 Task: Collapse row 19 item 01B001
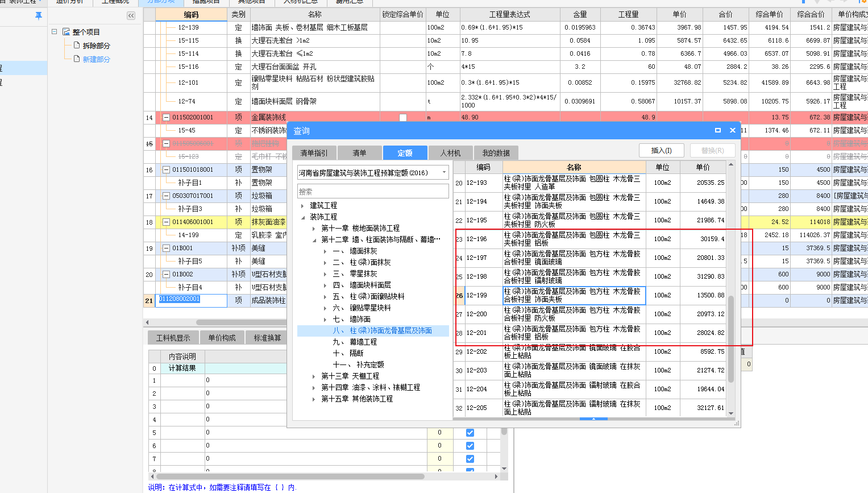(166, 248)
